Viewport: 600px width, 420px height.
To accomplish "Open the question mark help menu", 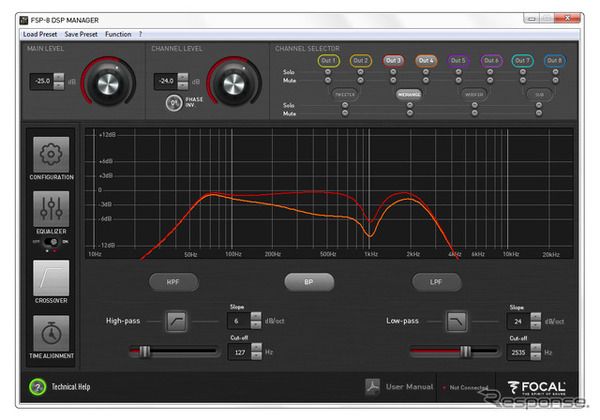I will click(140, 34).
